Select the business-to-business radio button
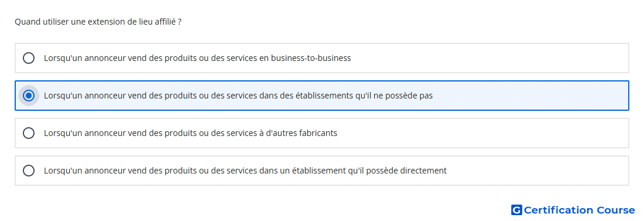This screenshot has height=221, width=644. pos(29,58)
